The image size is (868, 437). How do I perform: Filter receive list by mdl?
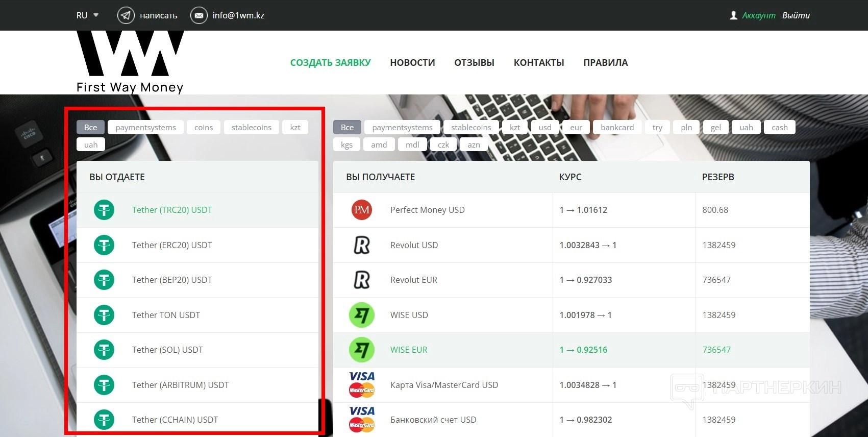[412, 144]
